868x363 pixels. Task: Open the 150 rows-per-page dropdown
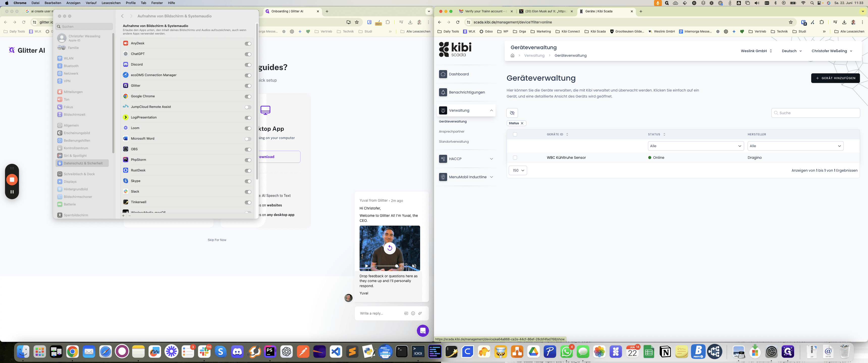(518, 170)
